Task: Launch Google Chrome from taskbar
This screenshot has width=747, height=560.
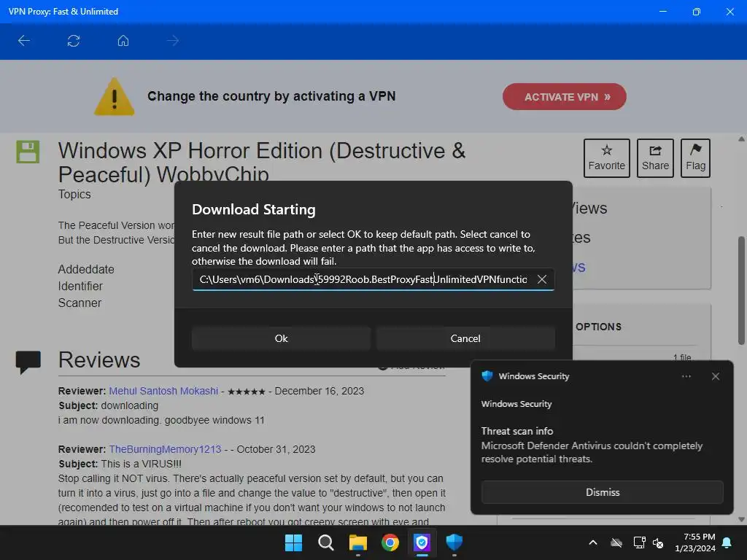Action: [x=390, y=542]
